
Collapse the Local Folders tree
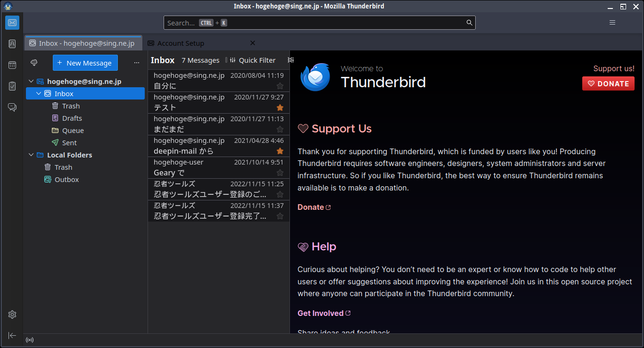click(31, 155)
